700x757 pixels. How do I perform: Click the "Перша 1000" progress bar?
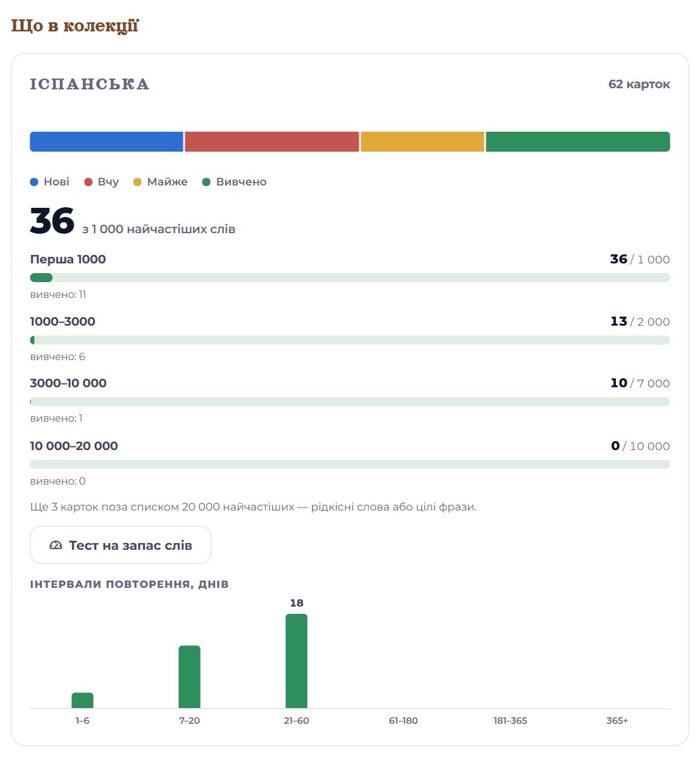[350, 277]
